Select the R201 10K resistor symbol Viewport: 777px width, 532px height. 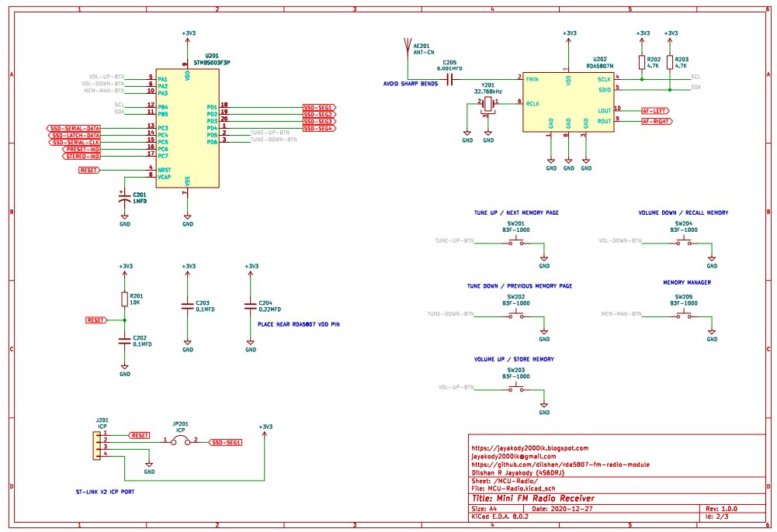coord(124,299)
